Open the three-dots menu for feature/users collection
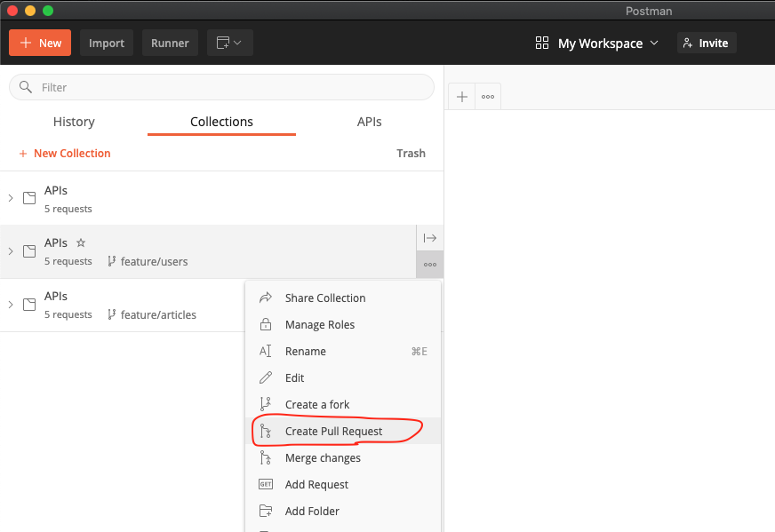The height and width of the screenshot is (532, 775). (430, 265)
